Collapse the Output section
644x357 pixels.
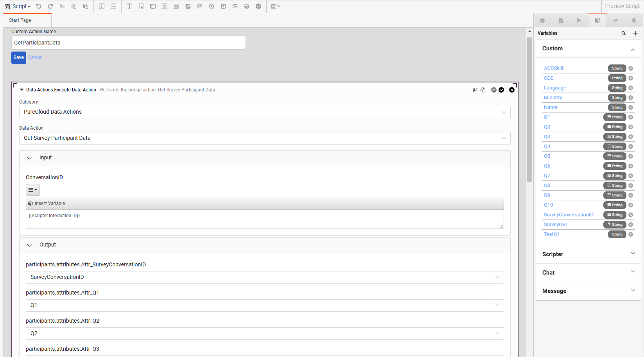tap(29, 245)
